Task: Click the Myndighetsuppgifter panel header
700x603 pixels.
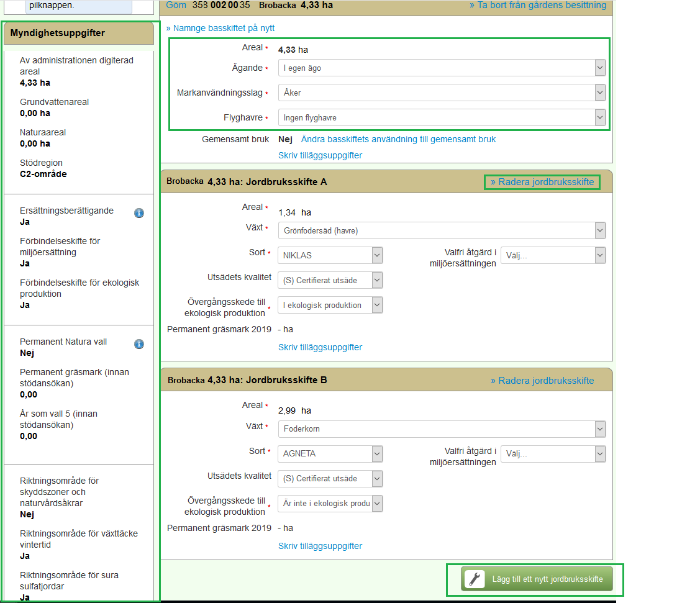Action: (x=79, y=33)
